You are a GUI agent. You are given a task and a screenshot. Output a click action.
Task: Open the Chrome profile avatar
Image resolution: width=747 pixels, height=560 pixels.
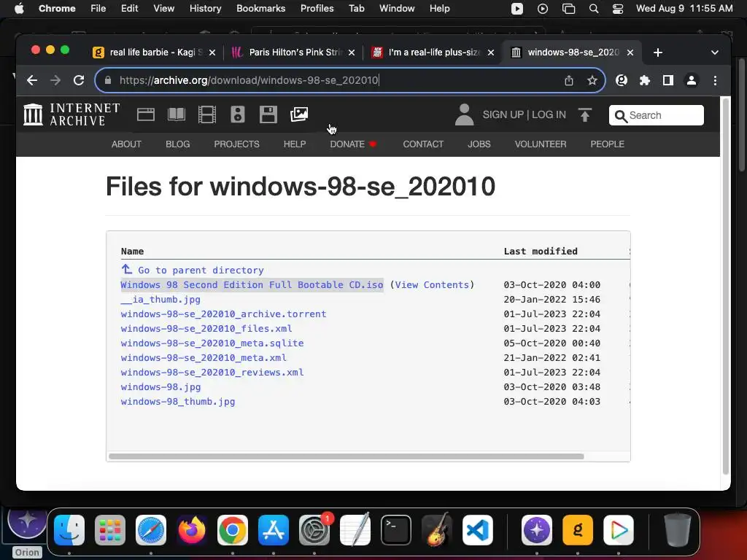tap(692, 80)
